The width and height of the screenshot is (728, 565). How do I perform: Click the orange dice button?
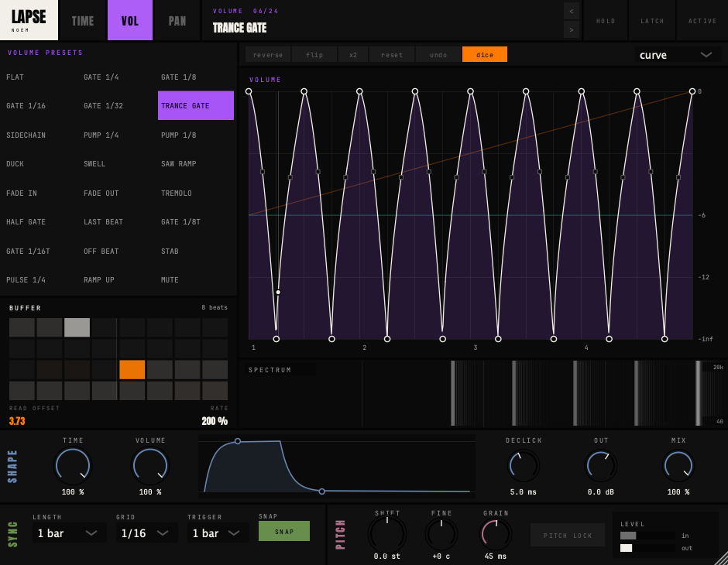pos(485,55)
